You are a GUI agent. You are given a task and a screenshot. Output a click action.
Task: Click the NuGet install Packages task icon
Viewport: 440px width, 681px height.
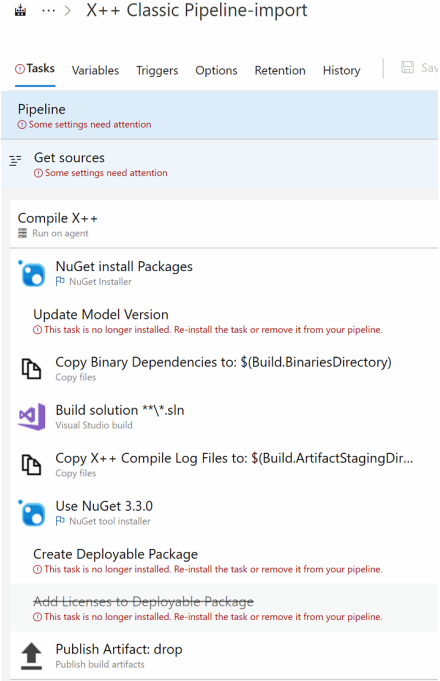(x=32, y=274)
